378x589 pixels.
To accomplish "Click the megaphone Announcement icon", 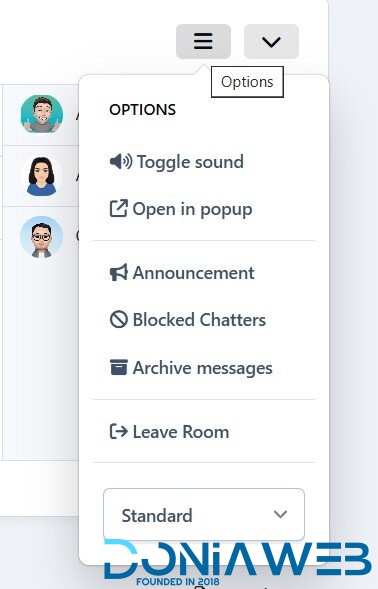I will [119, 273].
